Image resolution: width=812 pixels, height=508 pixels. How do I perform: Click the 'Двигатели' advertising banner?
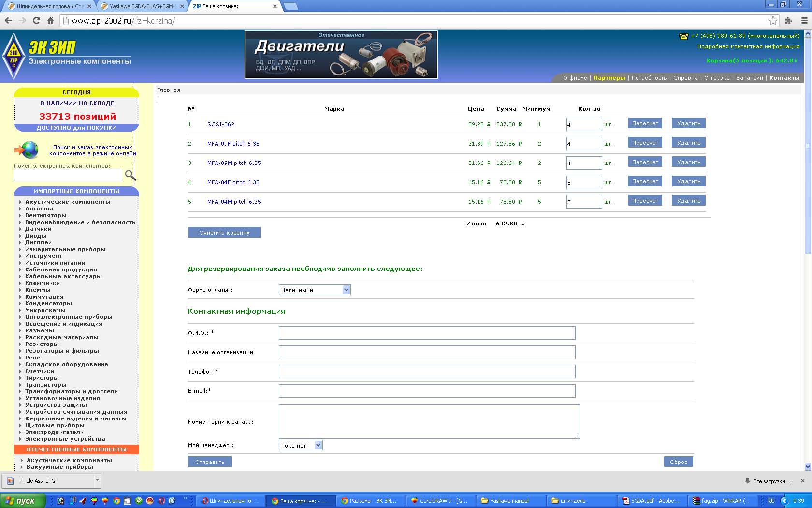coord(341,55)
